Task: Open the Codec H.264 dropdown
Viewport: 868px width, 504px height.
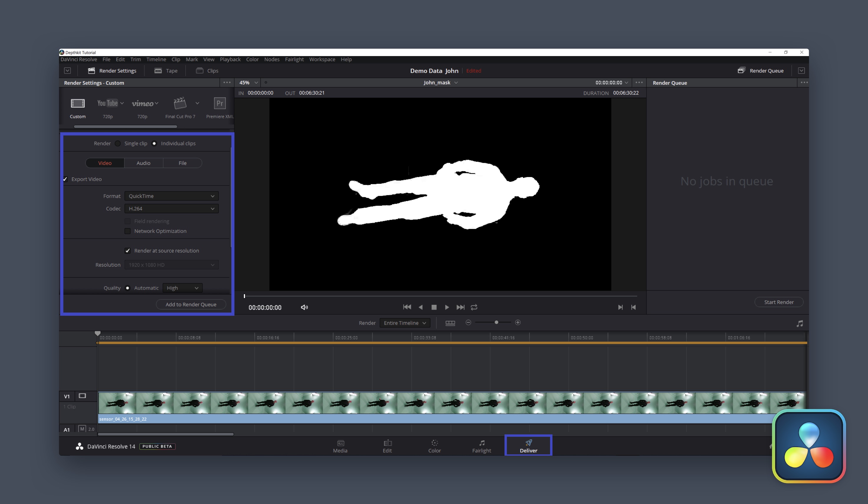Action: coord(171,209)
